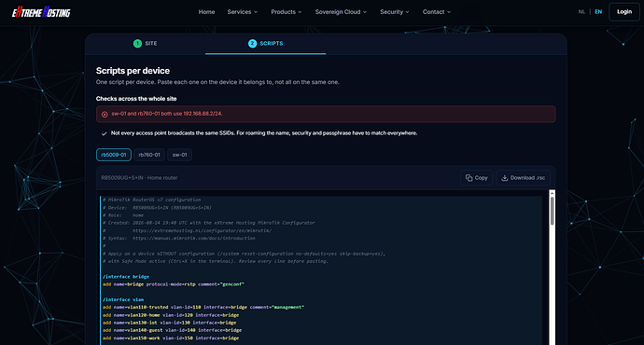Image resolution: width=644 pixels, height=345 pixels.
Task: Open the Sovereign Cloud dropdown
Action: [341, 12]
